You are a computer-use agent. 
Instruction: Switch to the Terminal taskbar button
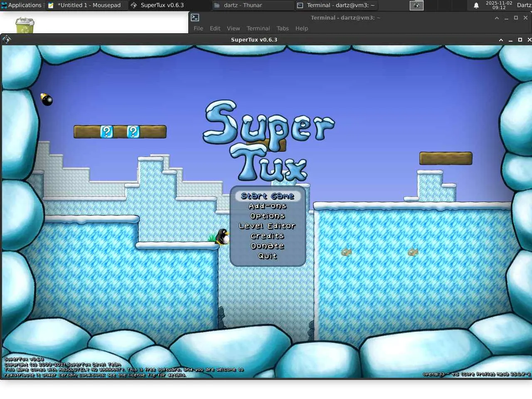click(336, 5)
